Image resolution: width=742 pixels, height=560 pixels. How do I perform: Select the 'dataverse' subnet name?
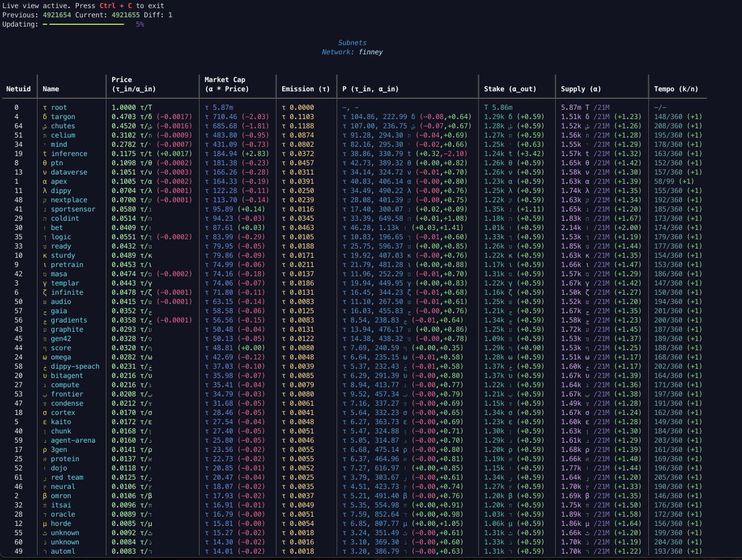tap(69, 172)
